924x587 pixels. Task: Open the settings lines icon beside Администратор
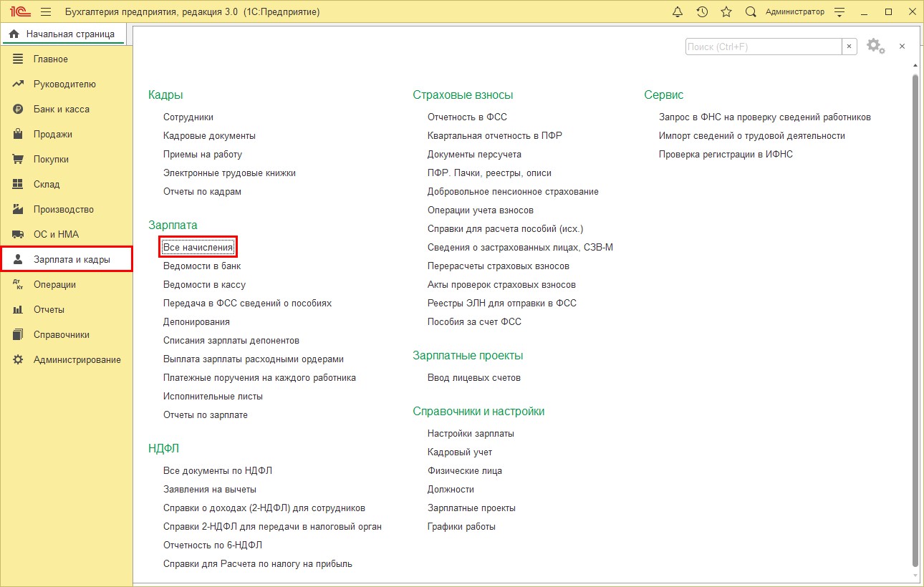click(840, 12)
